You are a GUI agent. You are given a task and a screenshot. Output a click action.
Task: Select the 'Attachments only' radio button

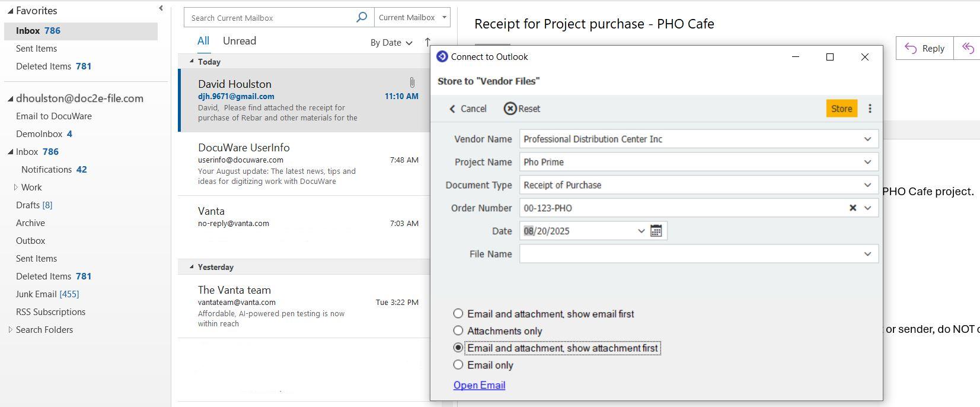coord(458,330)
